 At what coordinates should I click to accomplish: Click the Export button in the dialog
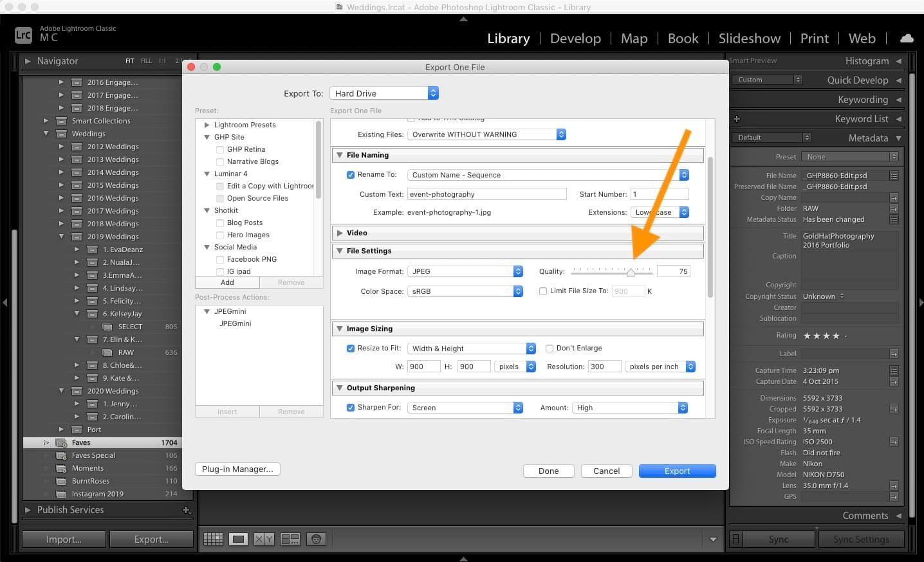(677, 471)
